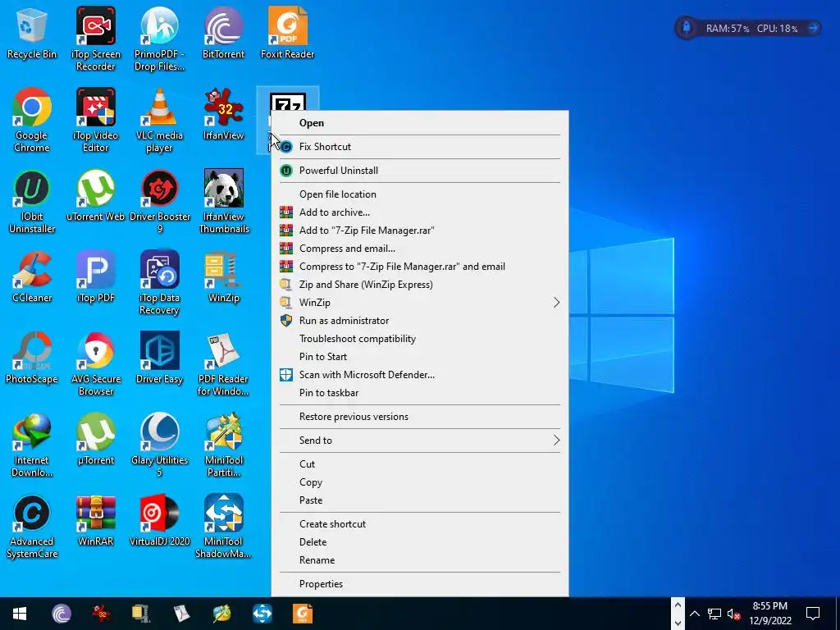840x630 pixels.
Task: Select the iTop Screen Recorder desktop icon
Action: 95,39
